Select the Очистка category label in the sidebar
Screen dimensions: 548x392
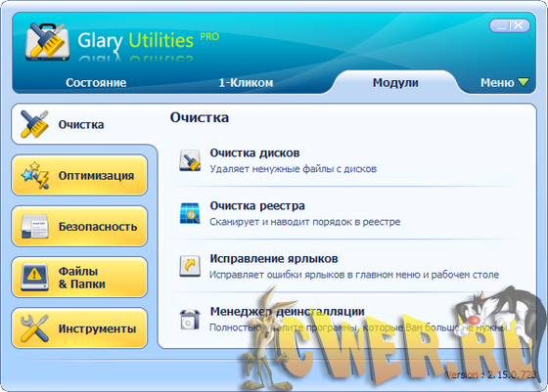pyautogui.click(x=81, y=124)
